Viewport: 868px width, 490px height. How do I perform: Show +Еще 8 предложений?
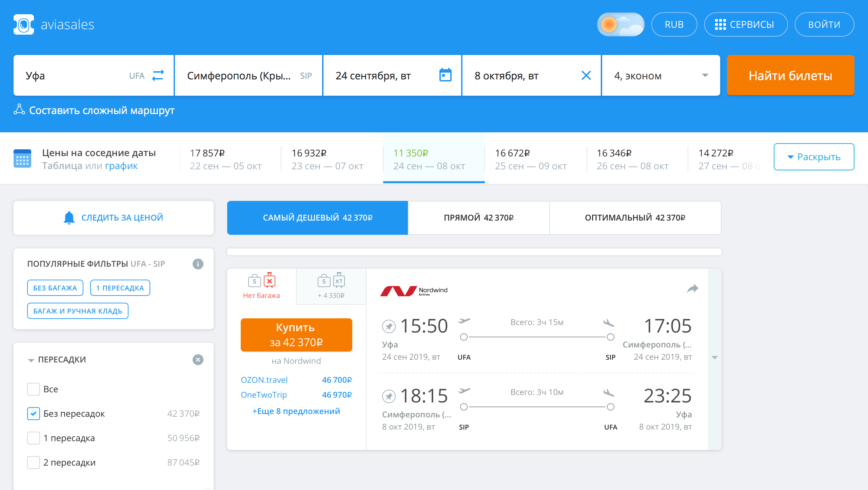pos(296,411)
